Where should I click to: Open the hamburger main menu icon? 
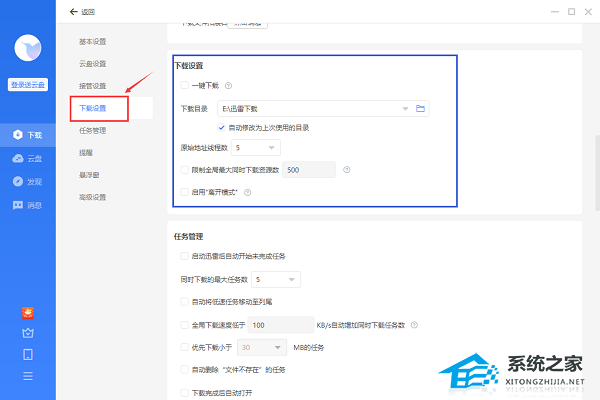click(x=28, y=376)
